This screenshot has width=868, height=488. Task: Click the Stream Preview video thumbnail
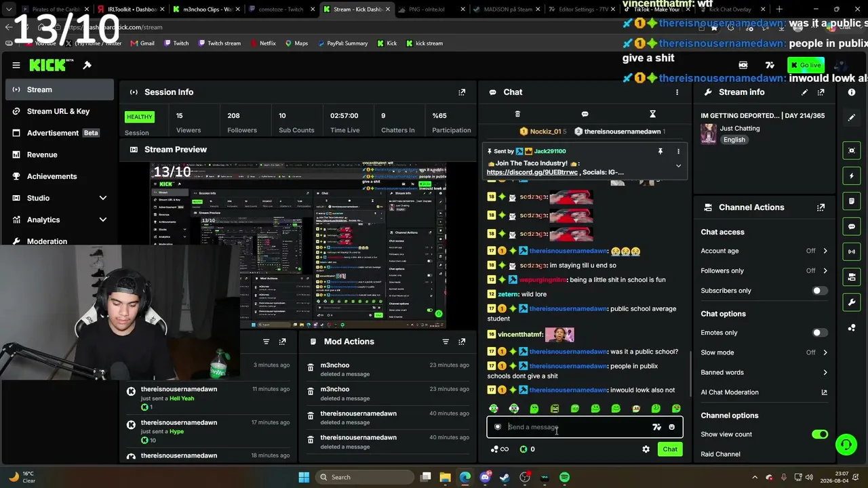coord(298,245)
